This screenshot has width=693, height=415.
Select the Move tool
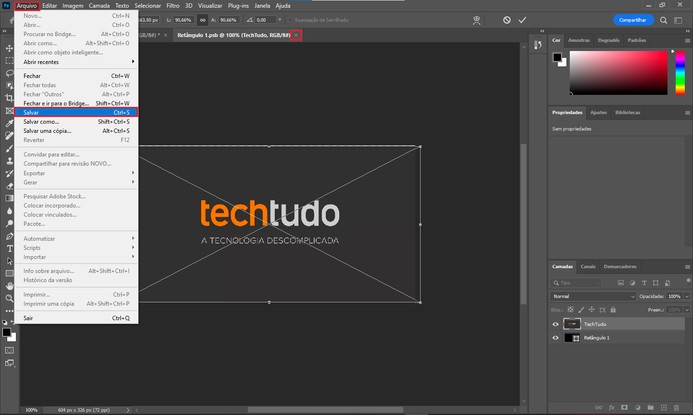point(9,48)
